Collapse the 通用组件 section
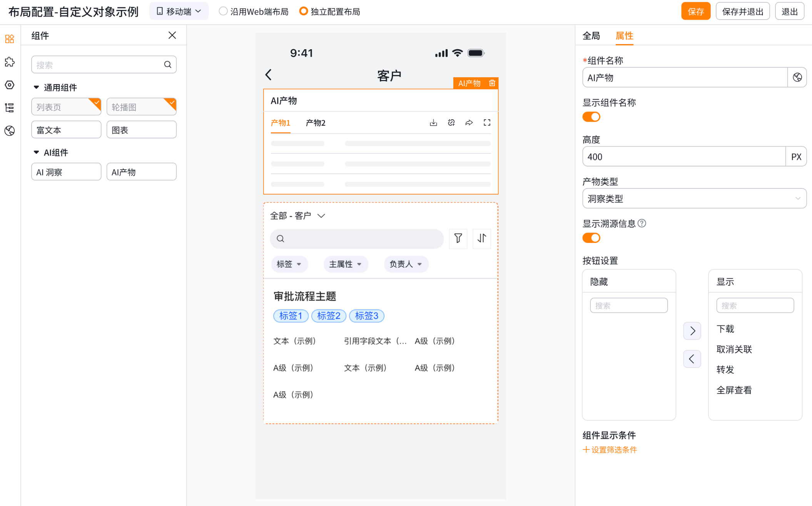812x506 pixels. pyautogui.click(x=36, y=87)
